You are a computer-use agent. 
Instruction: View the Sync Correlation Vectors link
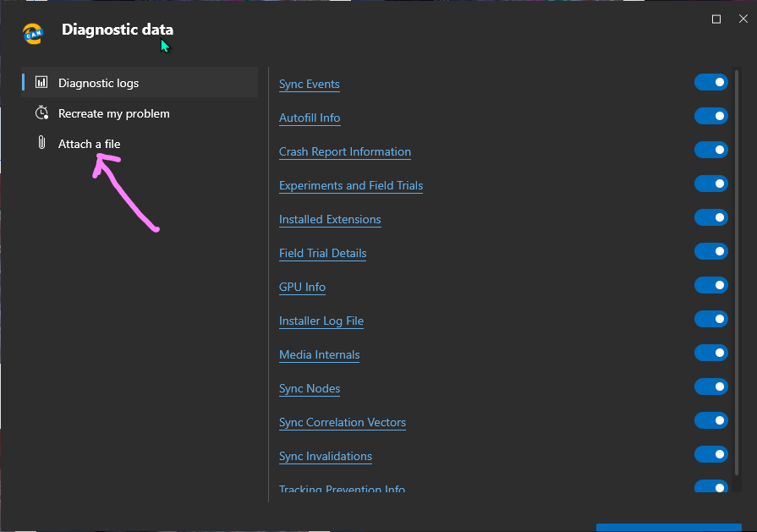click(x=343, y=422)
